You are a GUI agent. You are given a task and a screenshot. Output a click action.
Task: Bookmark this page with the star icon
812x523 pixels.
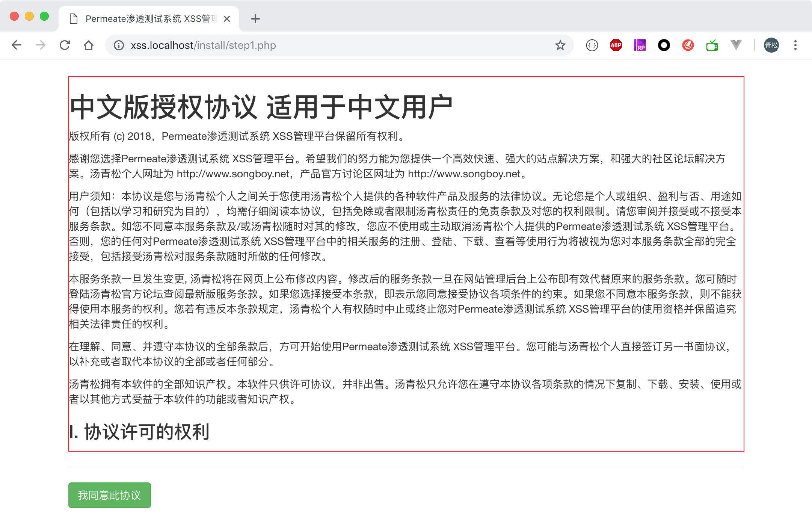point(560,45)
